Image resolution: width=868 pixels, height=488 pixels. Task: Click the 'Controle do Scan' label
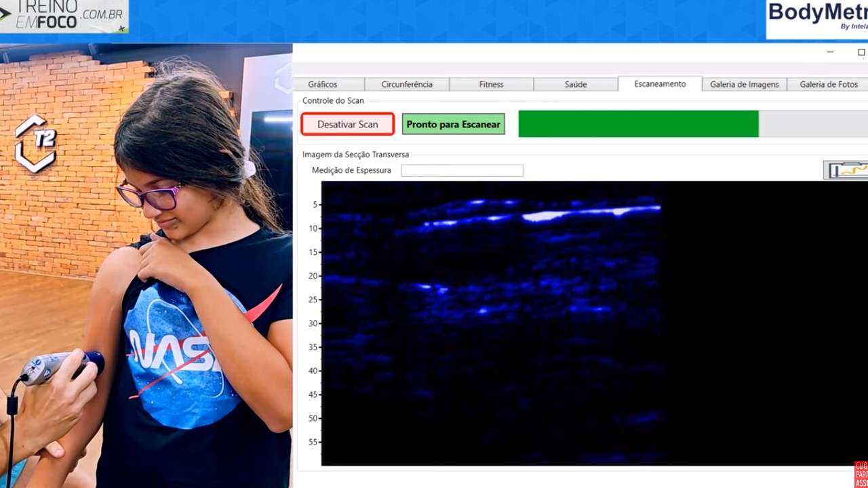[333, 100]
